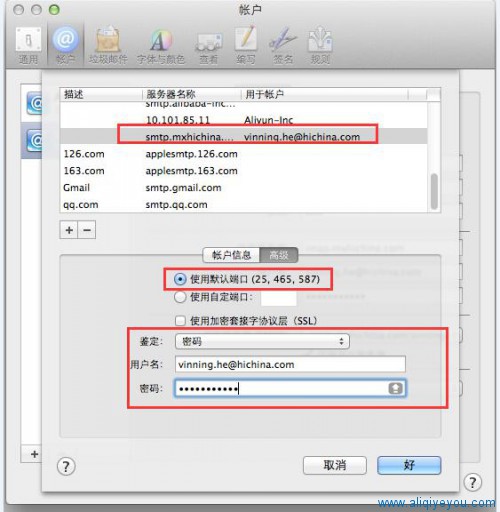Expand the 鉴定 authentication dropdown
Viewport: 500px width, 512px height.
[262, 341]
